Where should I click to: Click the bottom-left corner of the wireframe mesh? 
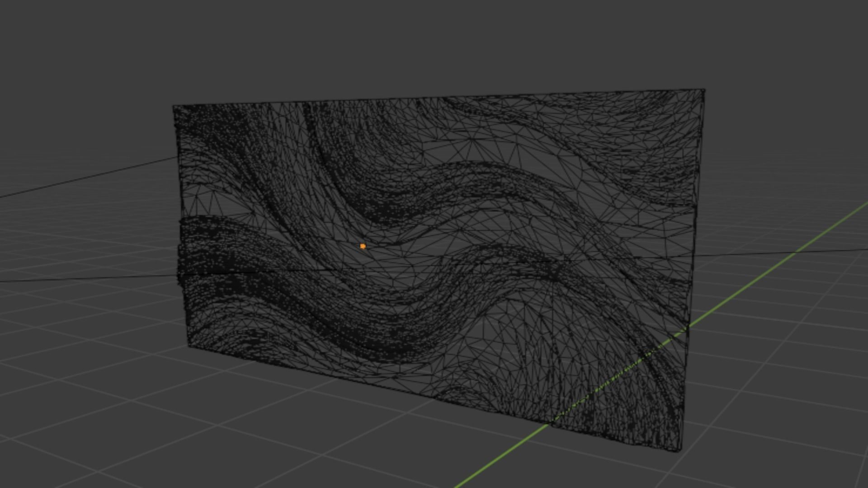(189, 346)
